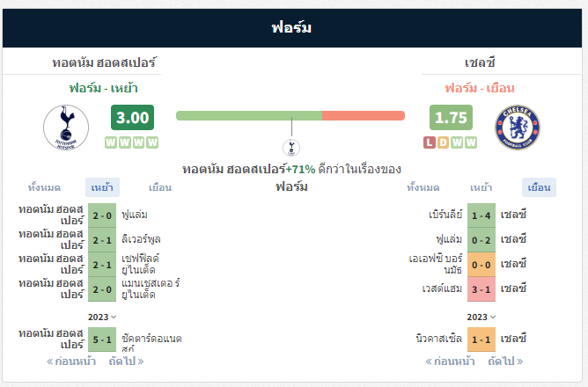
Task: Click the D result badge under the 1.75 rating
Action: click(x=444, y=142)
